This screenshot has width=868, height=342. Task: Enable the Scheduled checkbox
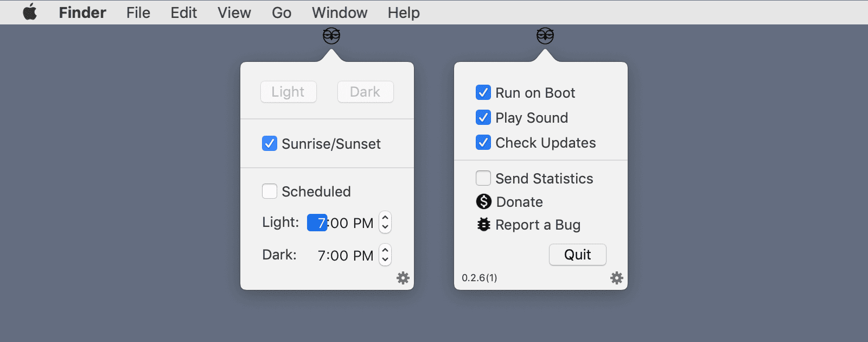(x=270, y=191)
